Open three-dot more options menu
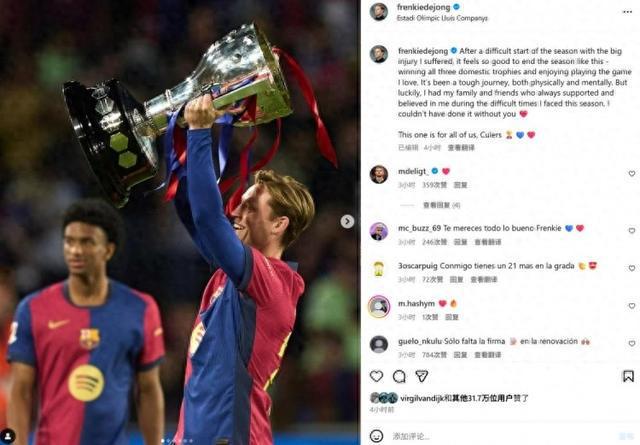Screen dimensions: 640x445 click(627, 12)
